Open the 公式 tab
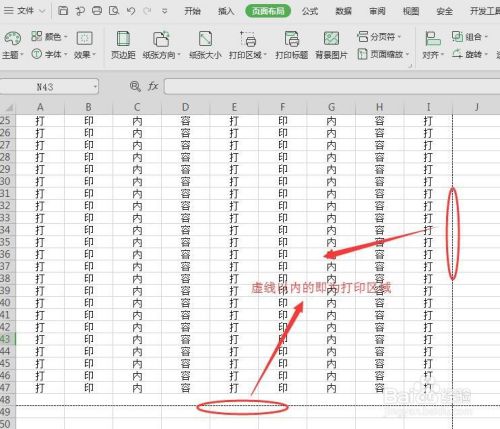This screenshot has height=429, width=500. 310,11
